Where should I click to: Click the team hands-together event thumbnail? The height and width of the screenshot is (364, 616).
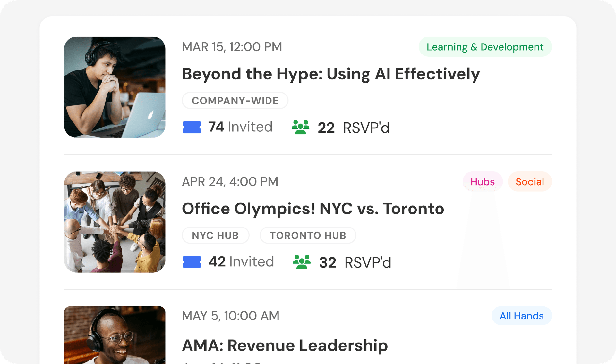[x=115, y=222]
